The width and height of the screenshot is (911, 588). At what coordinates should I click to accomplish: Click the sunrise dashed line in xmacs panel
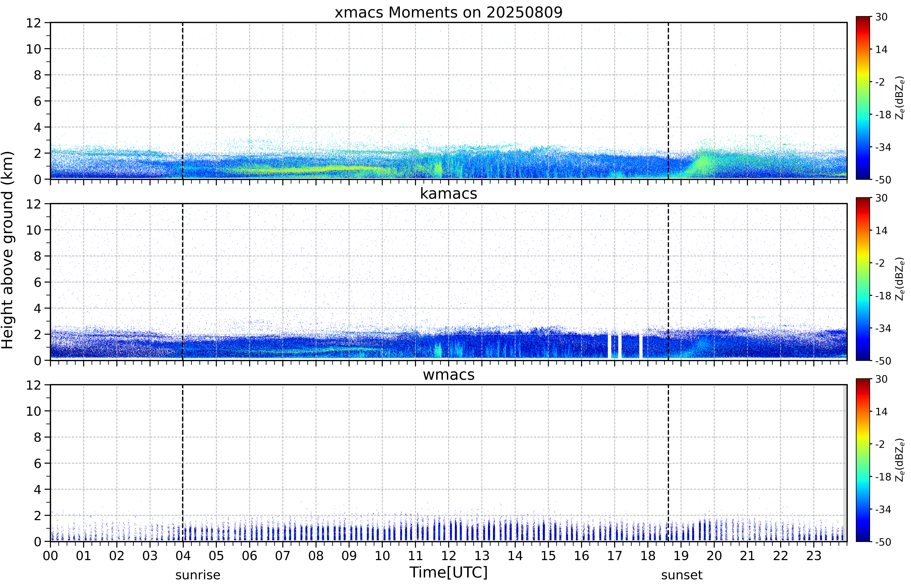183,101
